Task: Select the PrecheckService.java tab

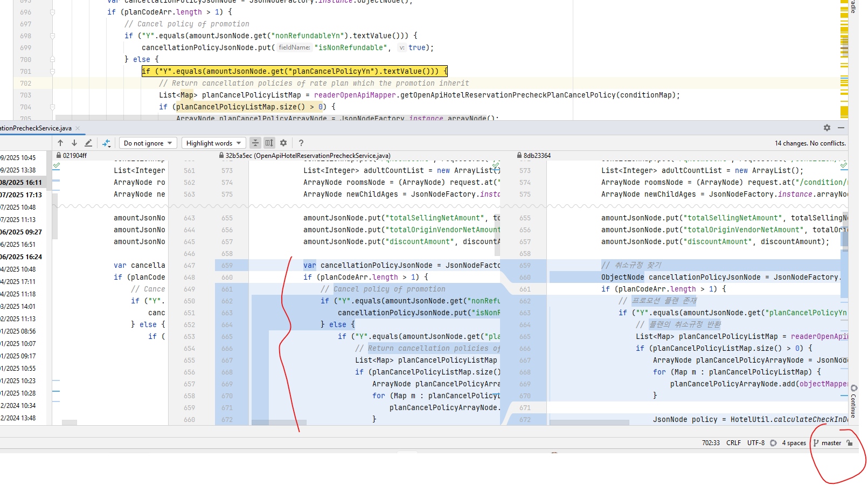Action: pyautogui.click(x=36, y=128)
